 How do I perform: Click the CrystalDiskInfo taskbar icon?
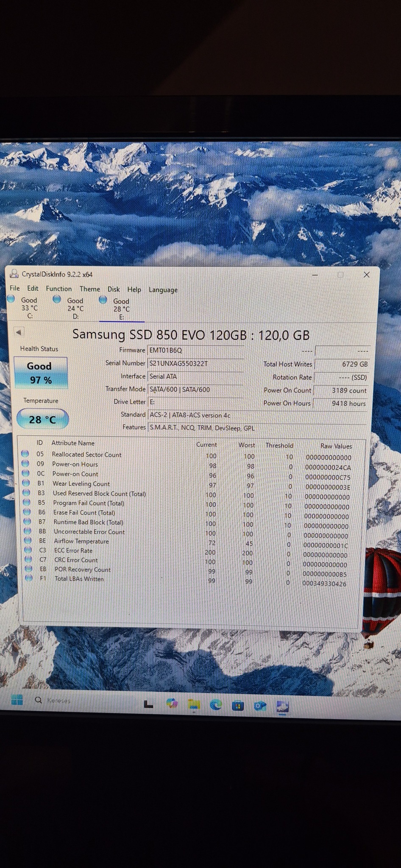coord(282,706)
